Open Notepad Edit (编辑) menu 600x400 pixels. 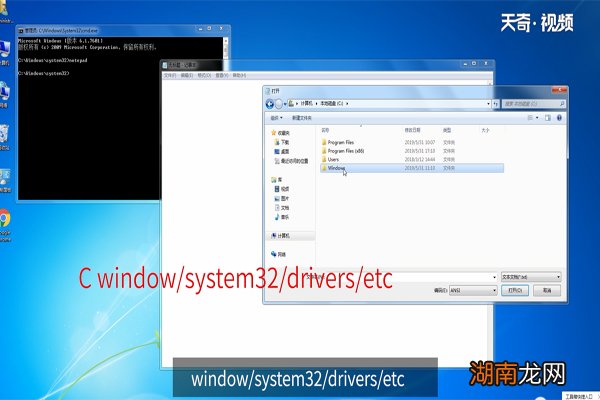pos(187,75)
